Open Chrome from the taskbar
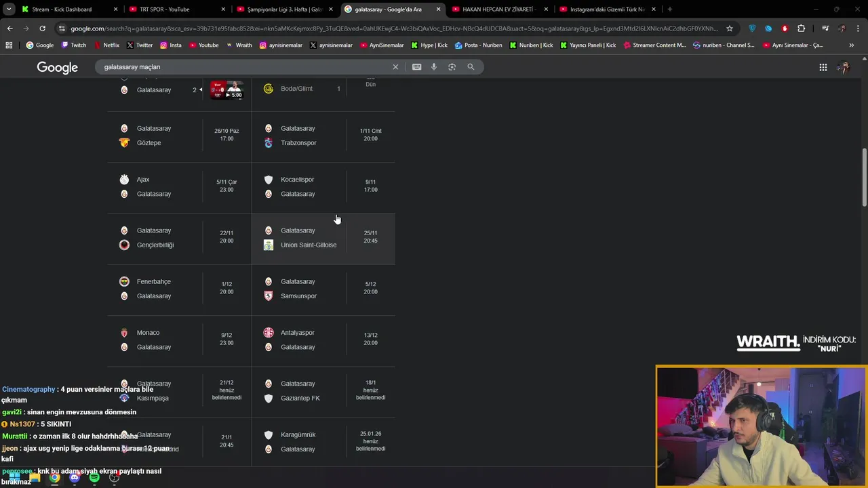 coord(54,478)
